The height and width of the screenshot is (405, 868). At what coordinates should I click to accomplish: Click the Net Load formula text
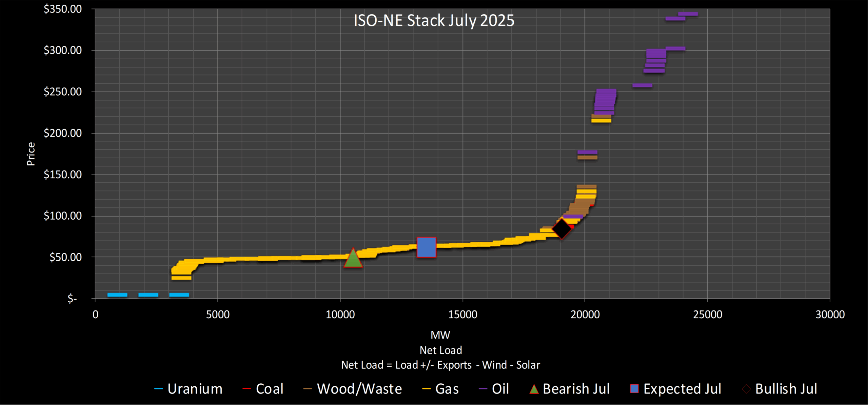pyautogui.click(x=440, y=365)
